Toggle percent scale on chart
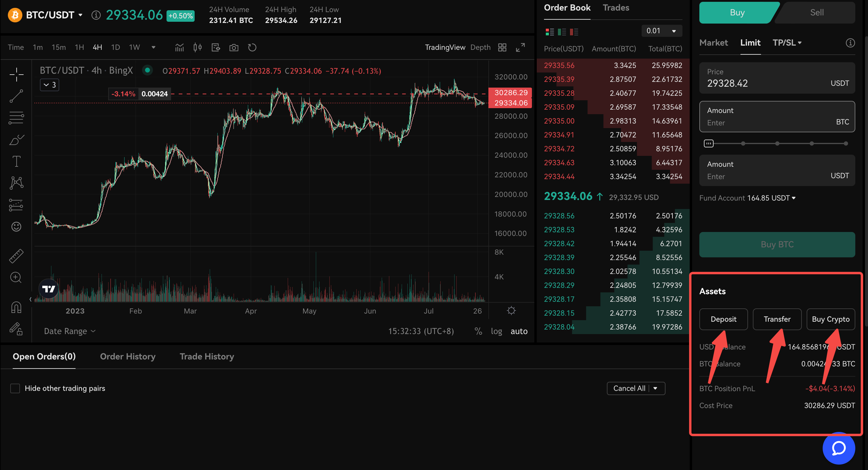Image resolution: width=868 pixels, height=470 pixels. point(478,331)
